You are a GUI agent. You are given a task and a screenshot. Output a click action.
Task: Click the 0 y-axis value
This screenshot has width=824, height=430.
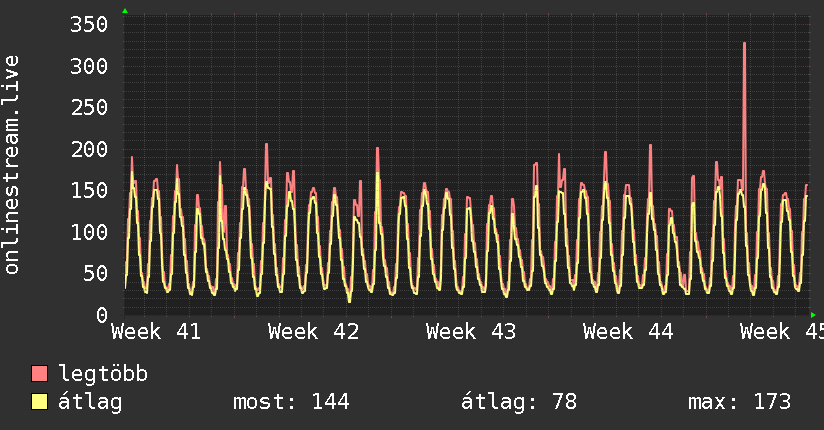(102, 315)
